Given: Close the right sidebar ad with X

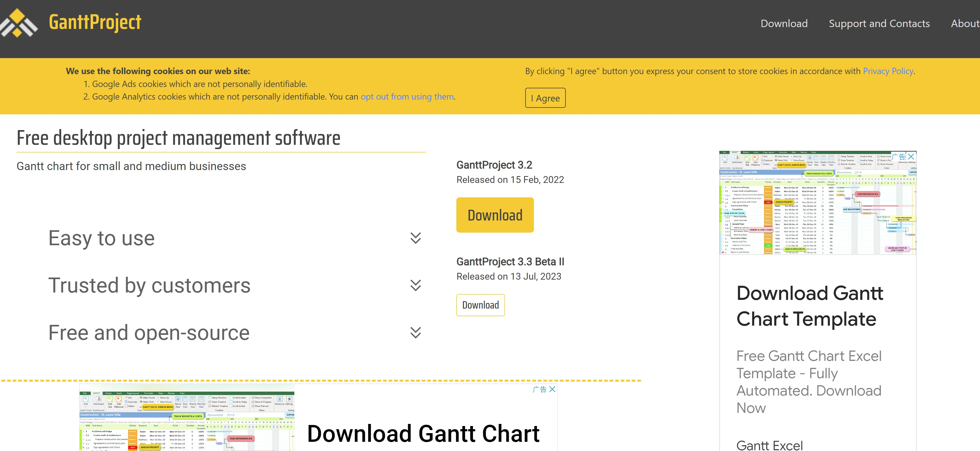Looking at the screenshot, I should (x=911, y=157).
